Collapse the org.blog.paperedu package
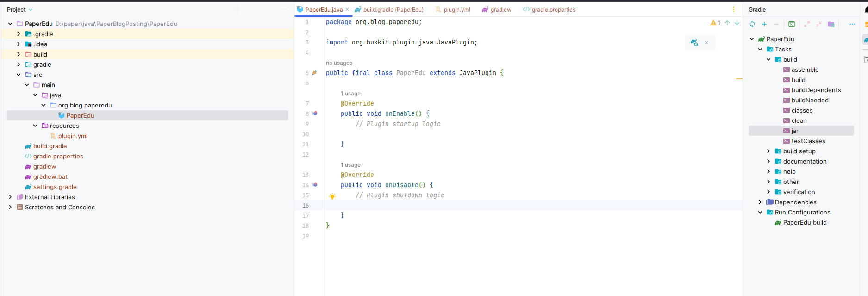Image resolution: width=868 pixels, height=296 pixels. (44, 105)
